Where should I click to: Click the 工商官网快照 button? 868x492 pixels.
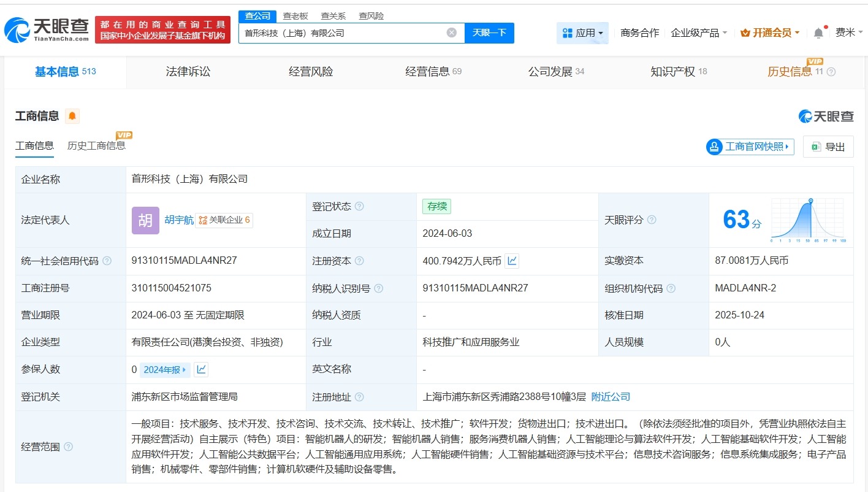(x=749, y=147)
